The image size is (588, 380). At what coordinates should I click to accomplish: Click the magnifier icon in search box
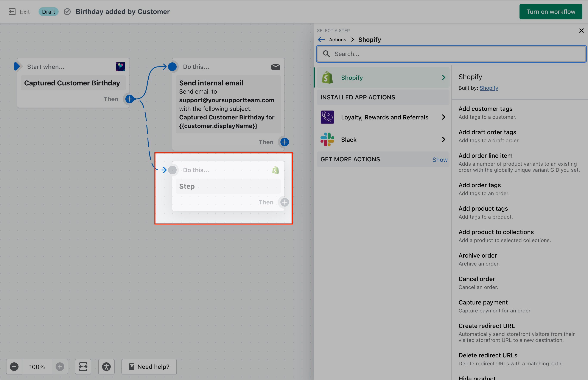(326, 54)
